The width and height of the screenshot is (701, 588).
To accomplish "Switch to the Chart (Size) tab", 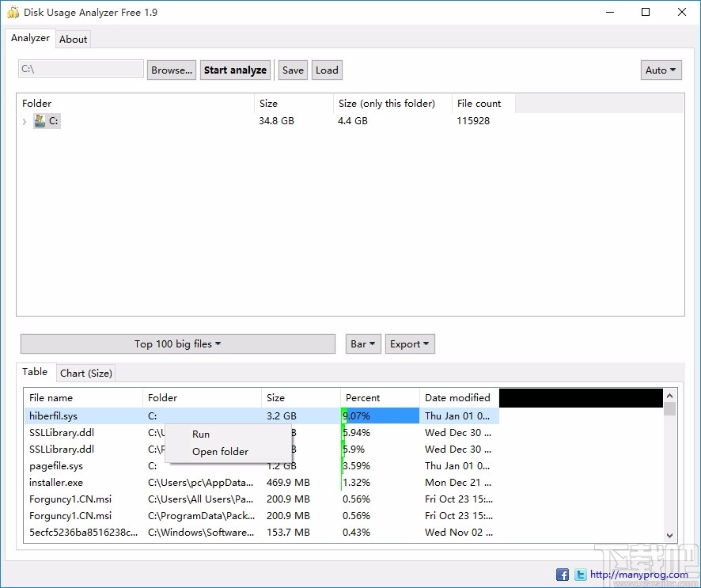I will pyautogui.click(x=85, y=373).
